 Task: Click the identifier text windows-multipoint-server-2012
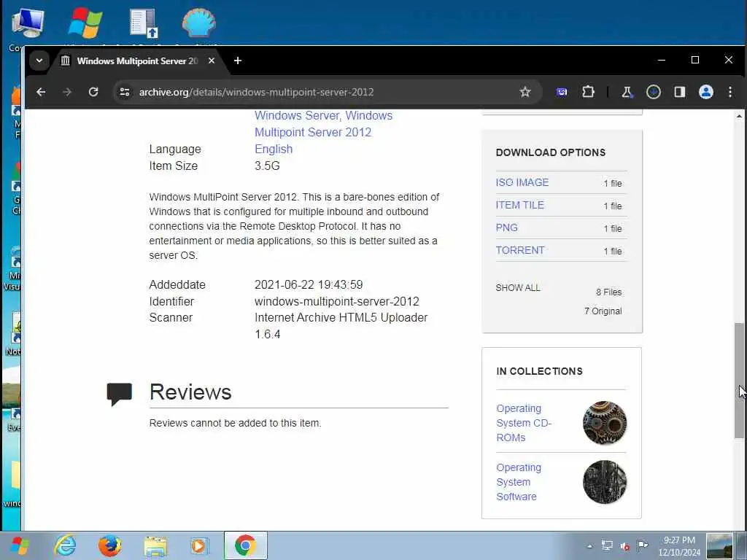click(x=337, y=301)
